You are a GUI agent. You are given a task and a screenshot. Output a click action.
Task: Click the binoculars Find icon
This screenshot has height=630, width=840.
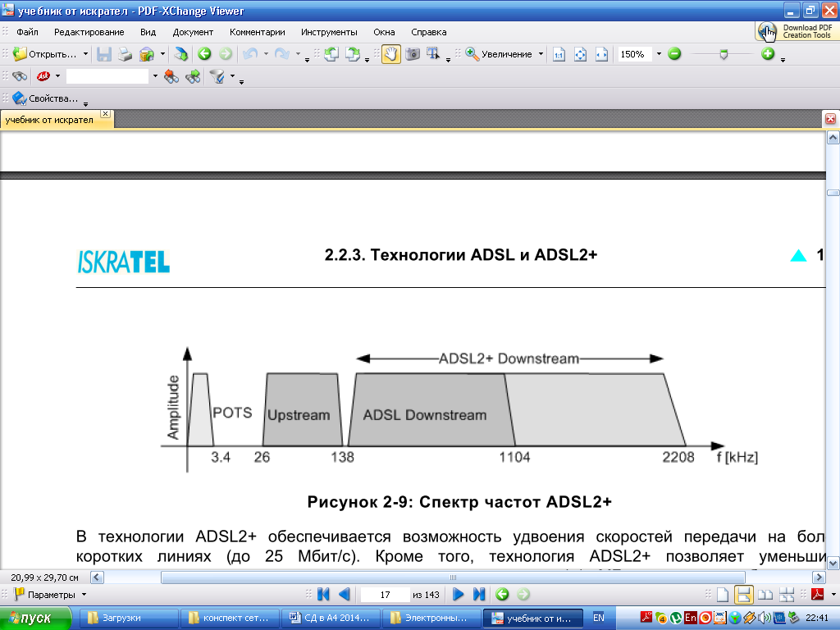pos(20,76)
